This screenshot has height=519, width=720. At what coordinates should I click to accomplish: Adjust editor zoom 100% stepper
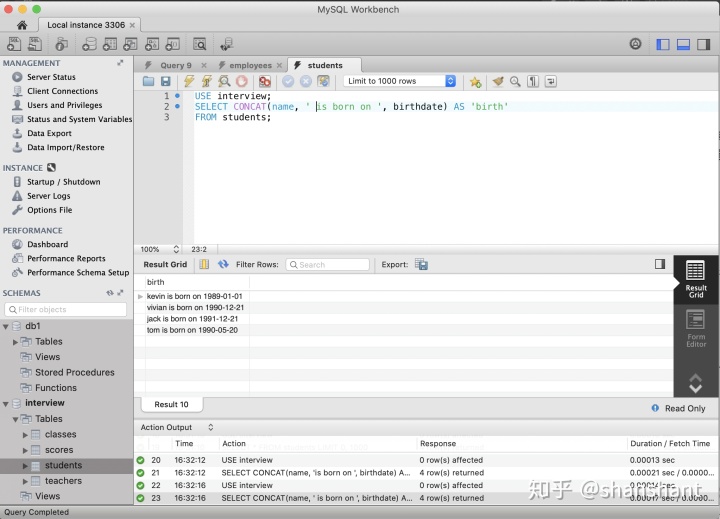(x=176, y=249)
